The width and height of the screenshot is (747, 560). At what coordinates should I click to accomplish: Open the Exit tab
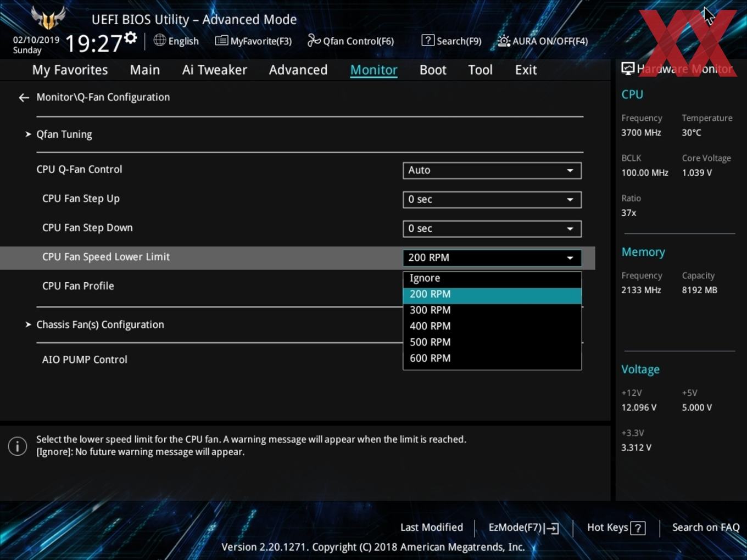pos(526,70)
